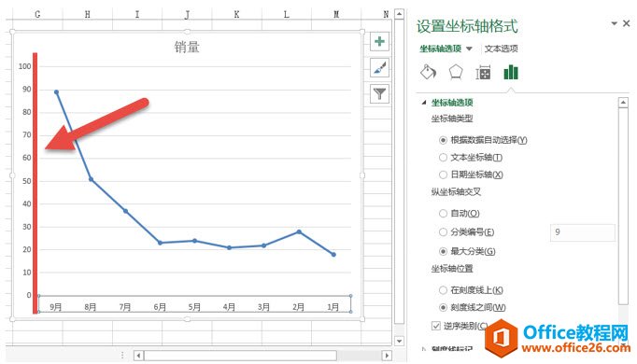The height and width of the screenshot is (364, 637).
Task: Click the 1月 category axis label
Action: click(333, 307)
